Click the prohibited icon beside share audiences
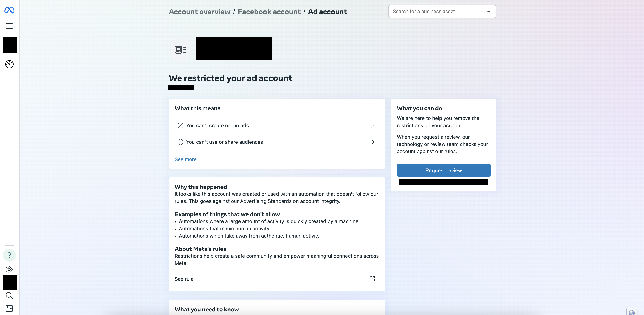Screen dimensions: 644x315 [180, 142]
